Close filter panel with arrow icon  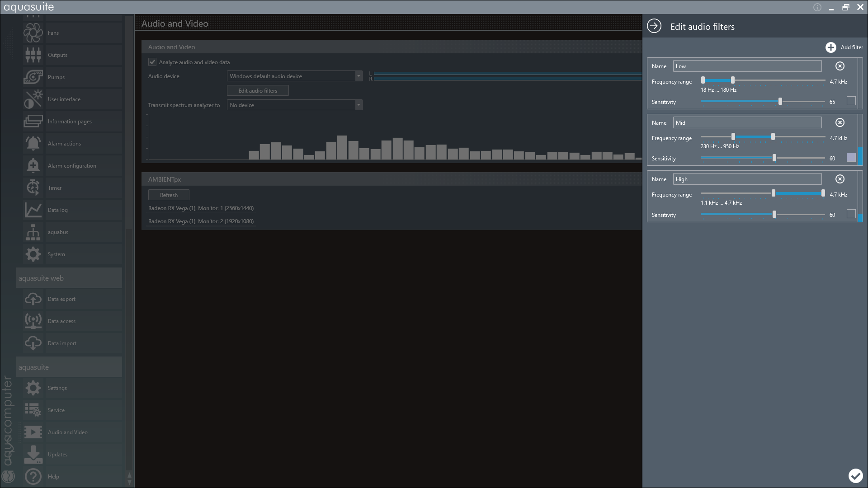coord(654,26)
